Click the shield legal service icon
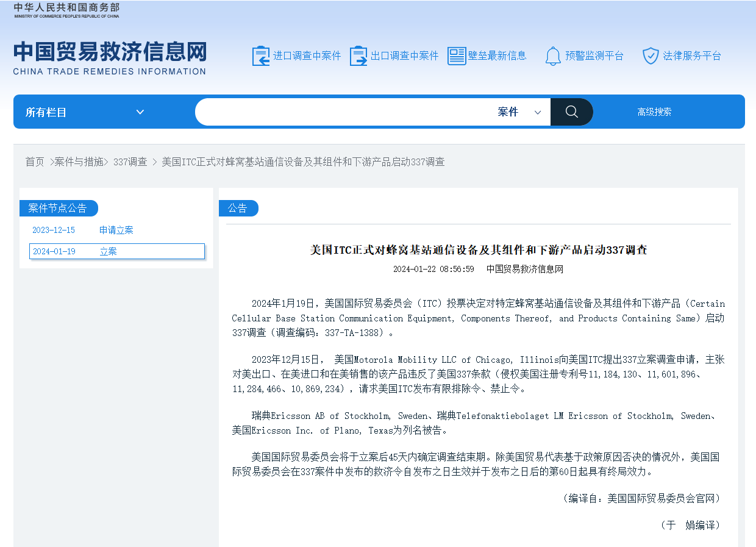This screenshot has width=756, height=547. tap(651, 56)
